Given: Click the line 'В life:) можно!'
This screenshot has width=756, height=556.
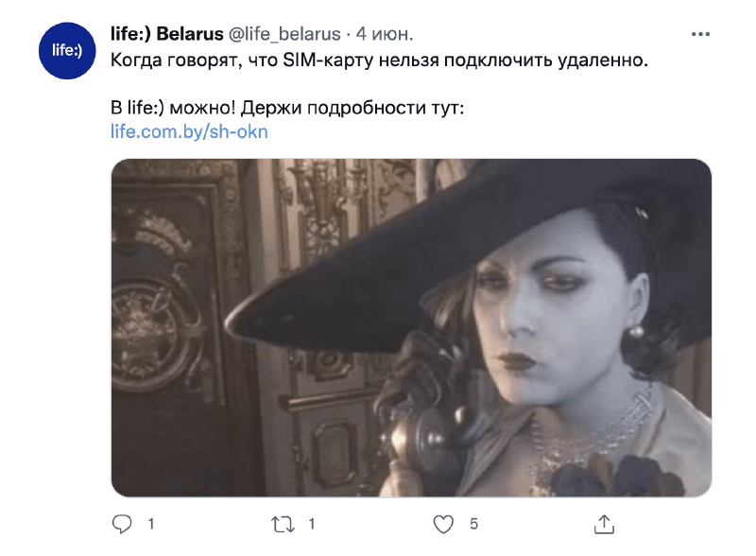Looking at the screenshot, I should pos(173,108).
